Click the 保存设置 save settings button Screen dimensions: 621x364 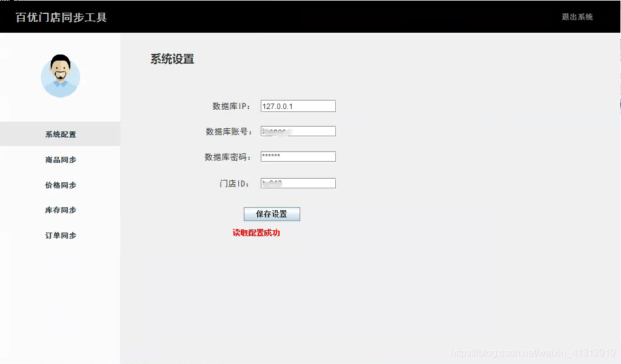click(272, 214)
